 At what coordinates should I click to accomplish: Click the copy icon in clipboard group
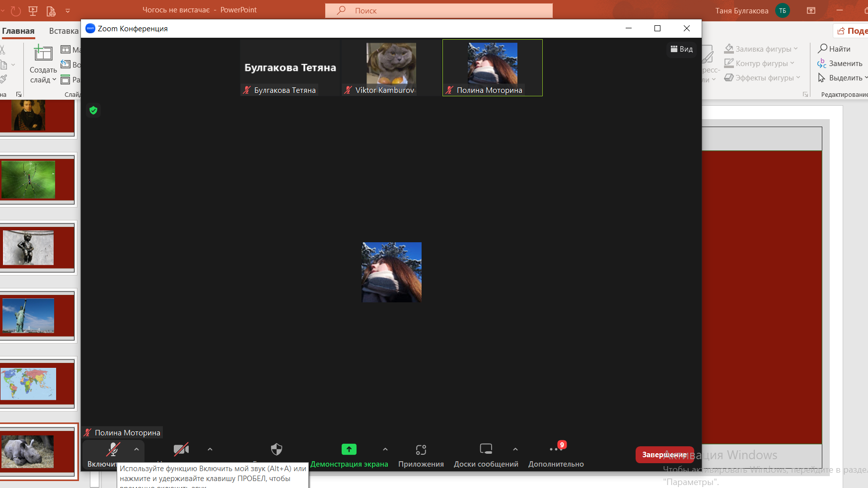(3, 65)
